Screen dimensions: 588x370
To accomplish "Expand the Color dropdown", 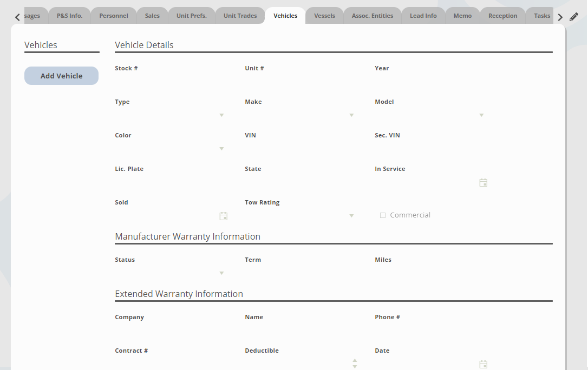I will coord(221,148).
